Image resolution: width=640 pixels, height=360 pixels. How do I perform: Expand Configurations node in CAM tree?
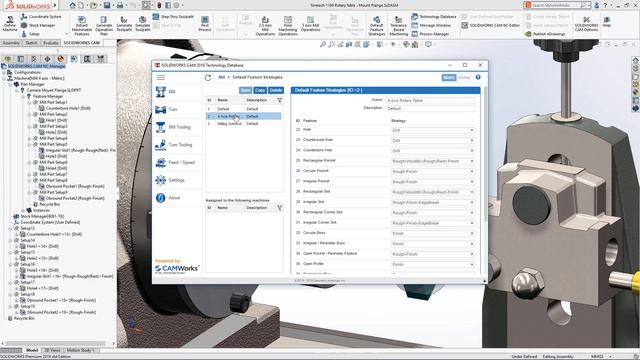(x=4, y=72)
